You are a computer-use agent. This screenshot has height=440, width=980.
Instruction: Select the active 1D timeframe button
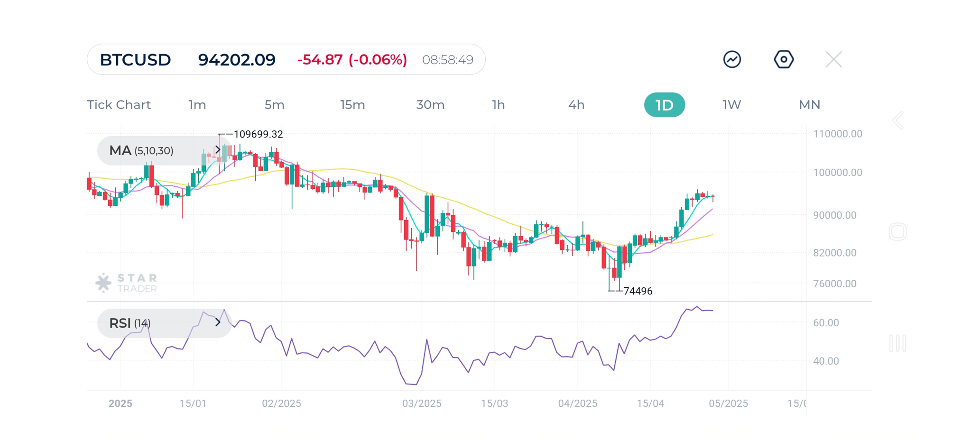click(x=664, y=105)
